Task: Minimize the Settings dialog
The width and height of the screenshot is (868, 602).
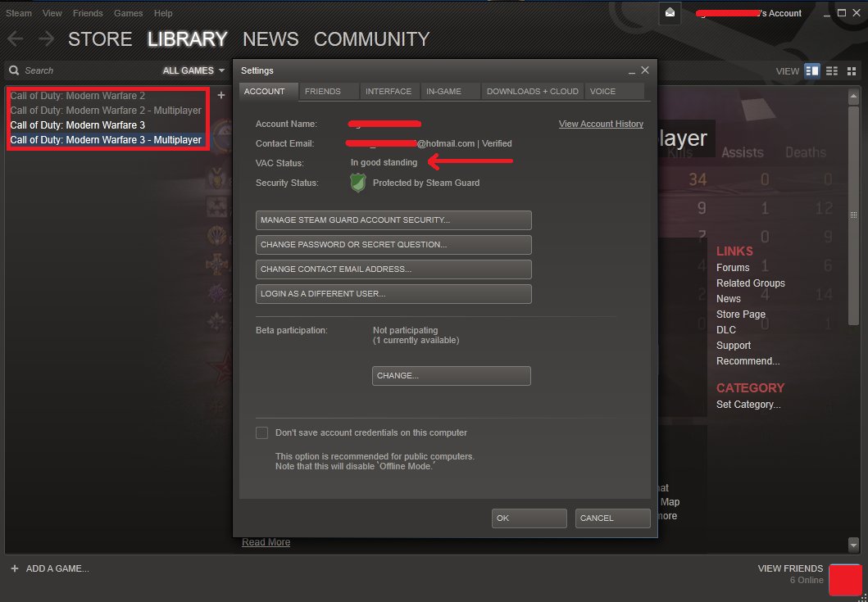Action: [x=632, y=70]
